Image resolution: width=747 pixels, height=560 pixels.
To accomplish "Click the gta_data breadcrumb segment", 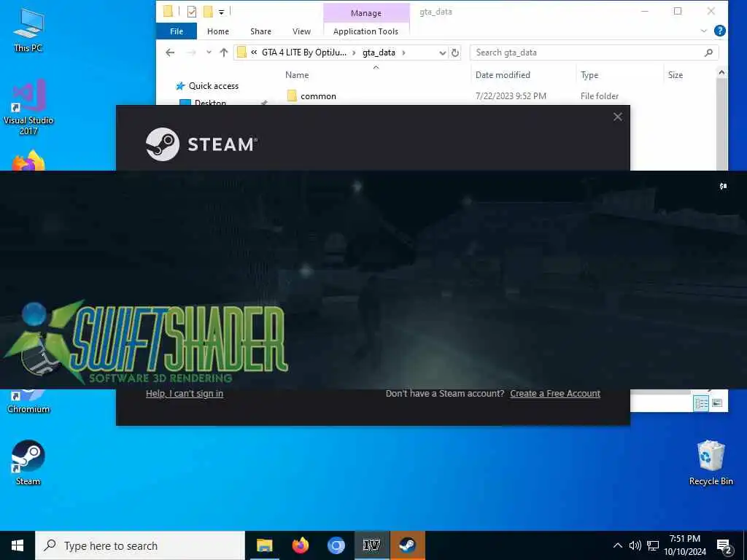I will [379, 52].
